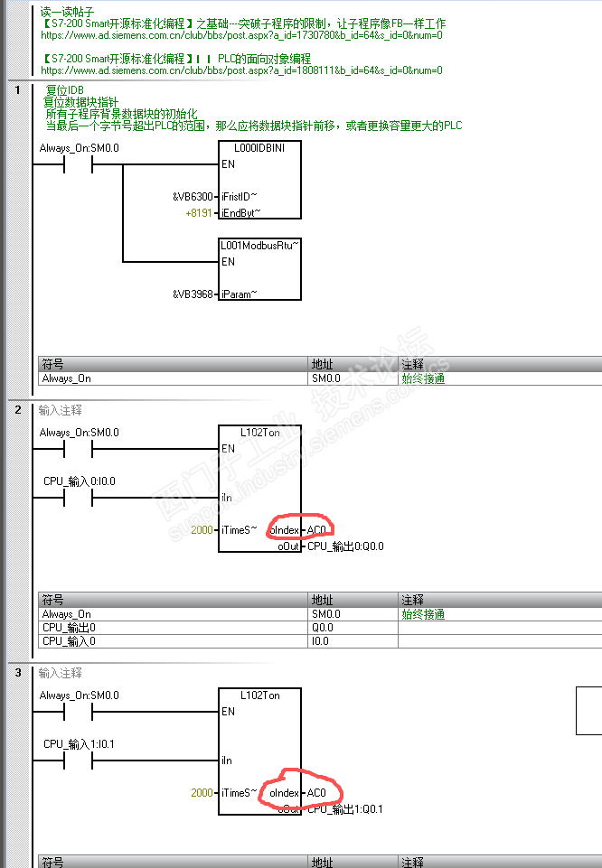Select the iIn pin in network 2

(227, 498)
